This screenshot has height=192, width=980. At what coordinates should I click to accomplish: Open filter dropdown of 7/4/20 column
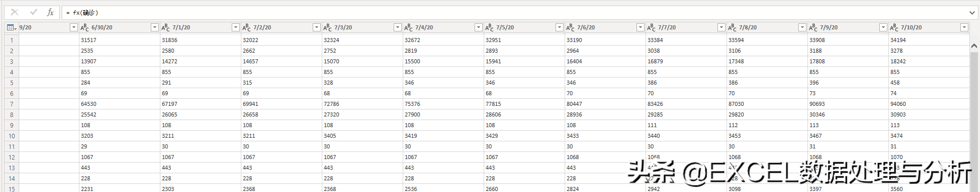pos(479,27)
